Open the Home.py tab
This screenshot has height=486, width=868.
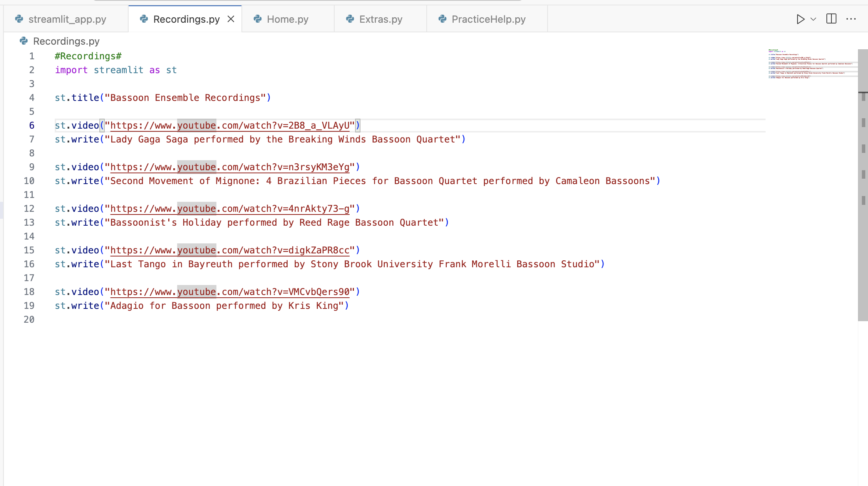287,19
